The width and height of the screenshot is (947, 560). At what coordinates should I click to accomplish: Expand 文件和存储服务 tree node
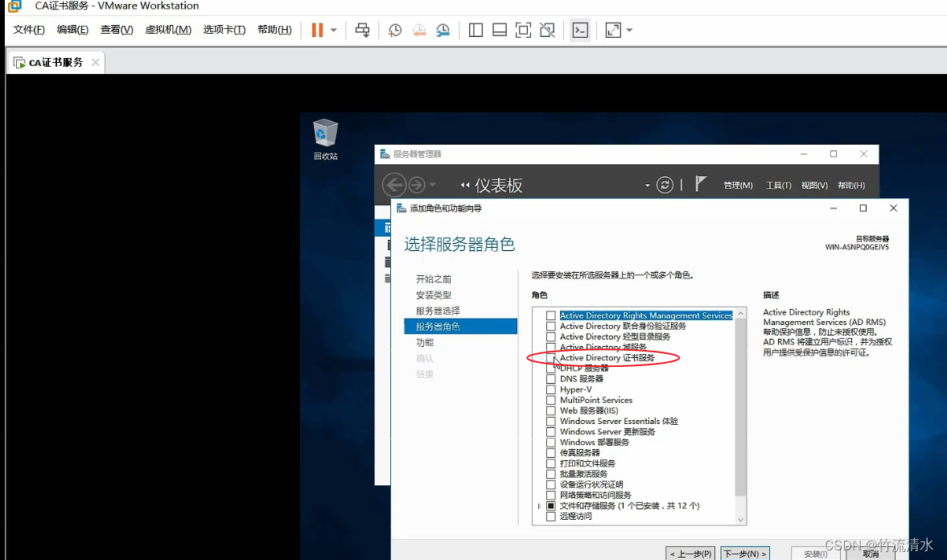(539, 506)
